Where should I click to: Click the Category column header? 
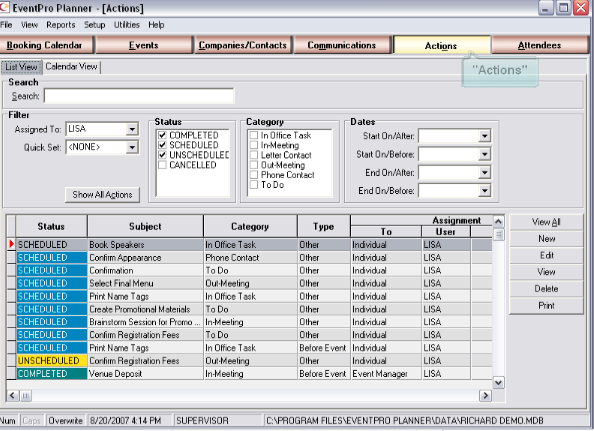point(250,226)
